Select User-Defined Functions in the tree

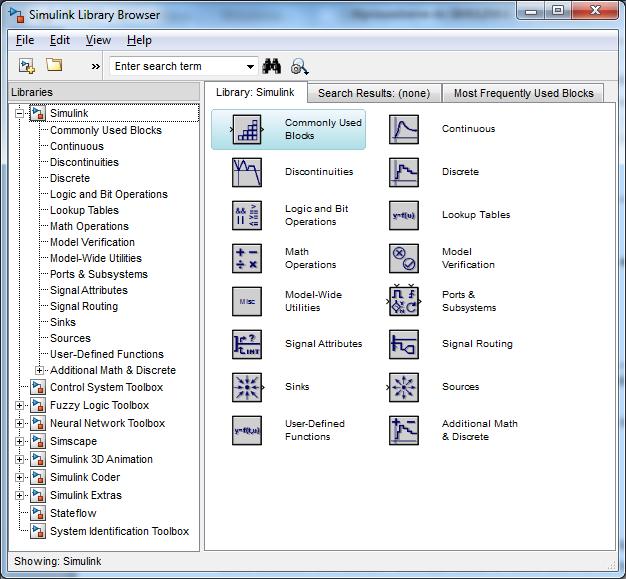coord(107,354)
